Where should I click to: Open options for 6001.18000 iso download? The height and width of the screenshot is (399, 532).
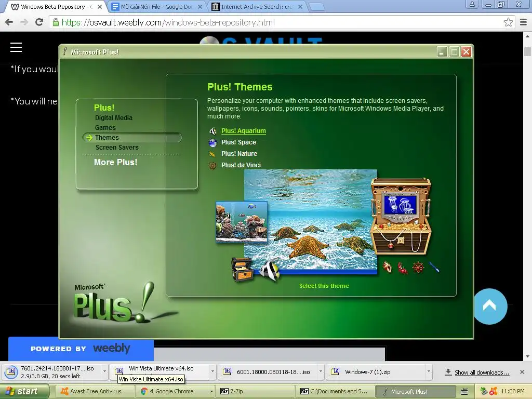(x=320, y=372)
